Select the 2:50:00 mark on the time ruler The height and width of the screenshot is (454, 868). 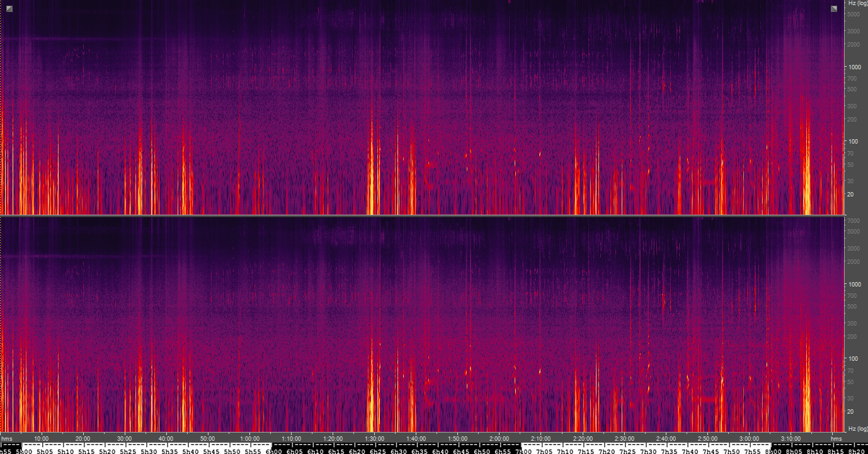(707, 439)
